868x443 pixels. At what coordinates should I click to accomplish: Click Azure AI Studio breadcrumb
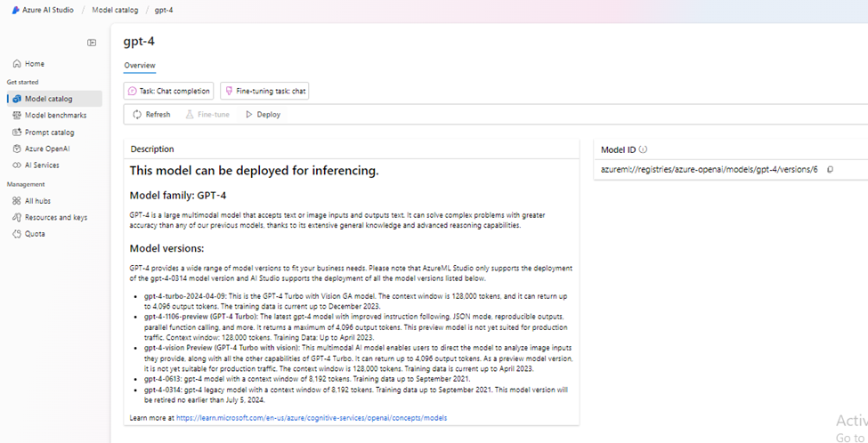[47, 10]
